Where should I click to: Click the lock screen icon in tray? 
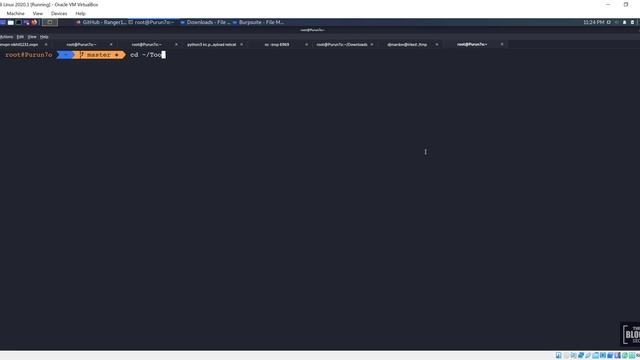pyautogui.click(x=633, y=22)
